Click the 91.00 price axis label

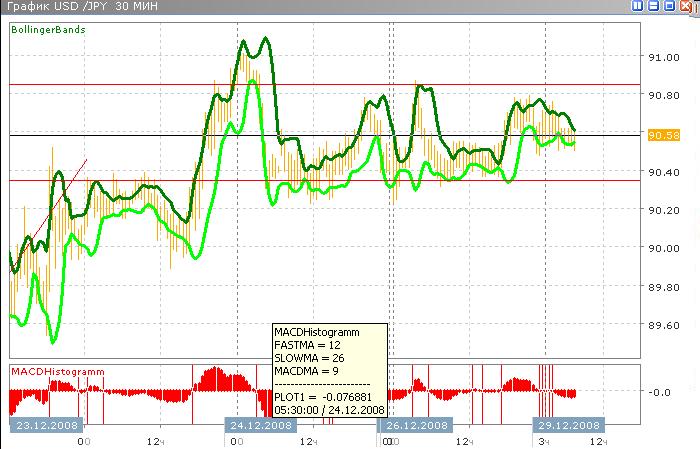click(663, 58)
